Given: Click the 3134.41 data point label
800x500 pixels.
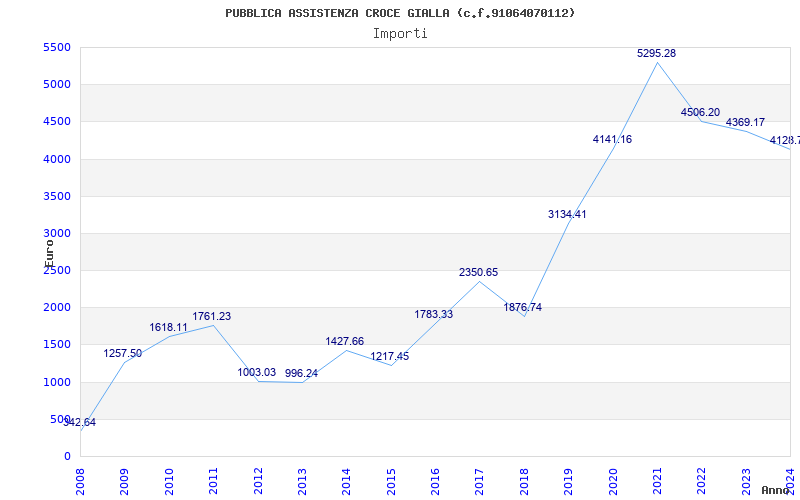Looking at the screenshot, I should pyautogui.click(x=567, y=215).
